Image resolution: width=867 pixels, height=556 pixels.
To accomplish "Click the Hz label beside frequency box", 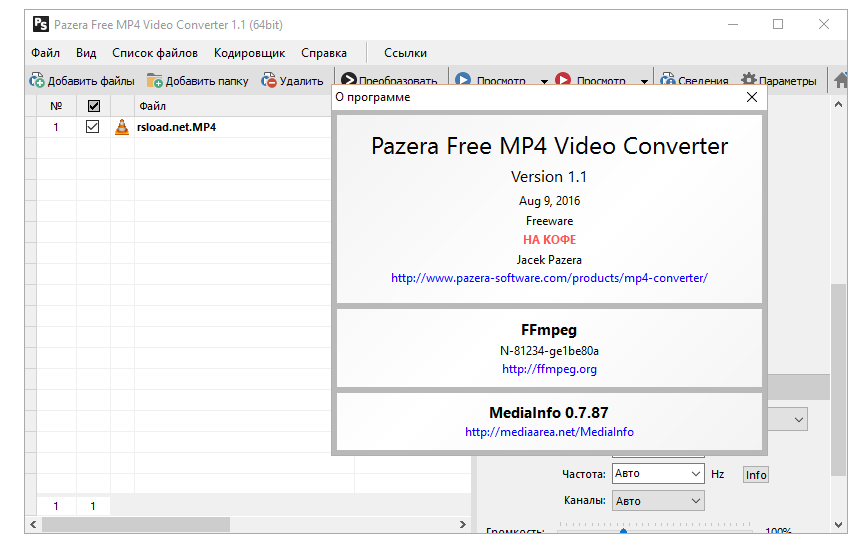I will 718,474.
